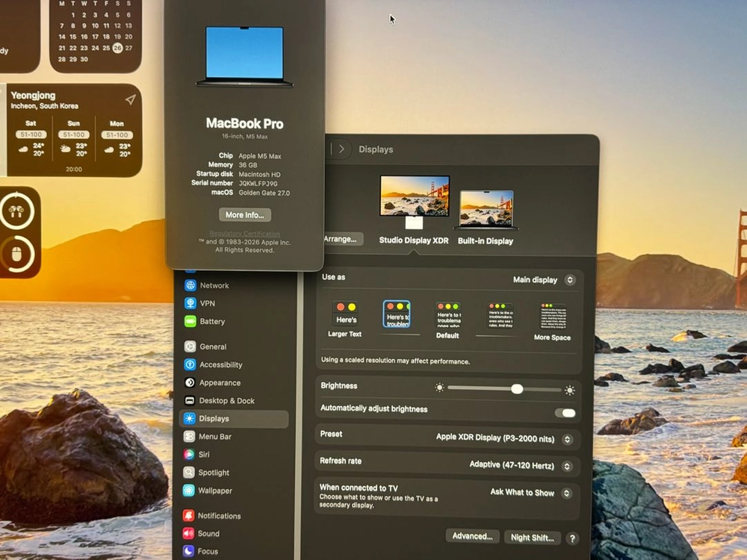This screenshot has width=747, height=560.
Task: Select the Sound speaker icon
Action: (188, 533)
